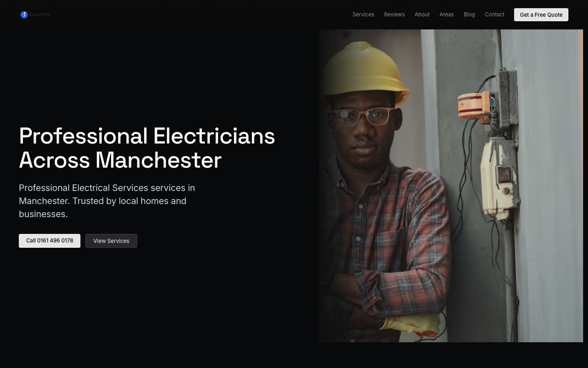Click the View Services button

(x=111, y=241)
